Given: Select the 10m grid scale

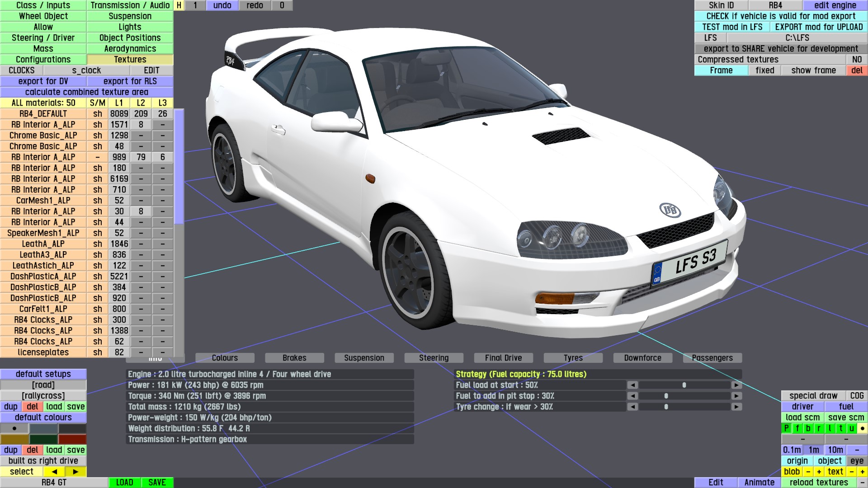Looking at the screenshot, I should 835,450.
